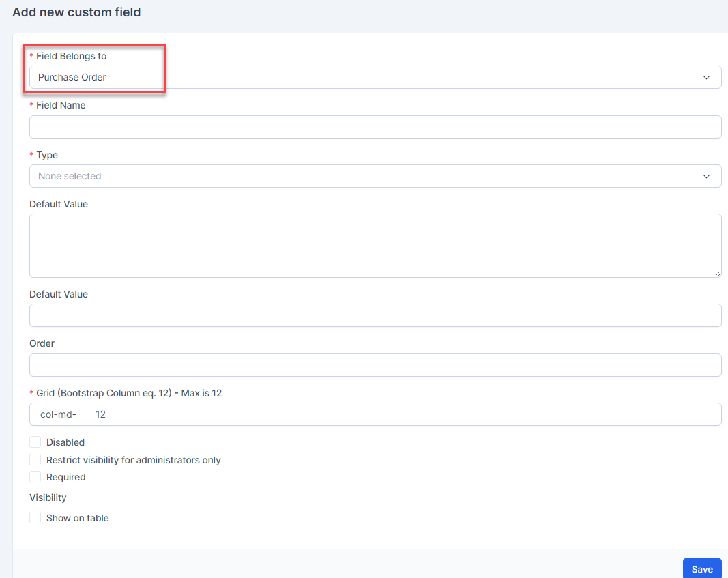Viewport: 728px width, 578px height.
Task: Check Restrict visibility for administrators only box
Action: point(35,460)
